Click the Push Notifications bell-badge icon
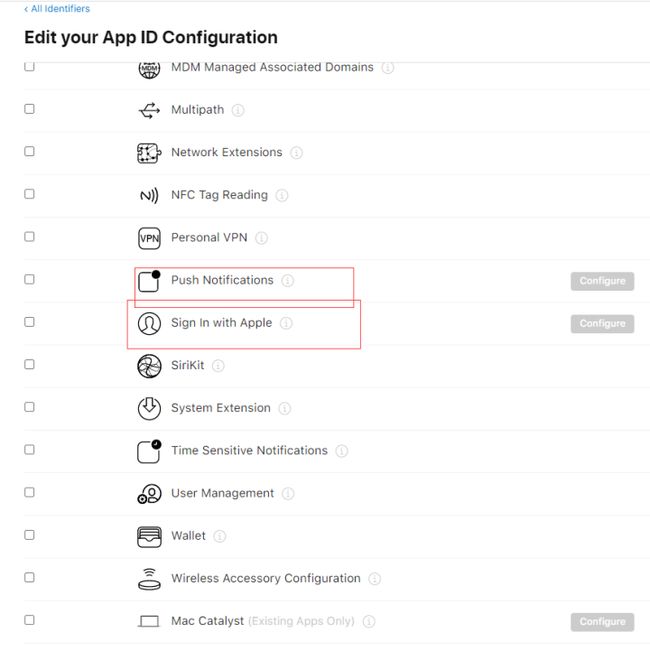Image resolution: width=650 pixels, height=660 pixels. 149,281
